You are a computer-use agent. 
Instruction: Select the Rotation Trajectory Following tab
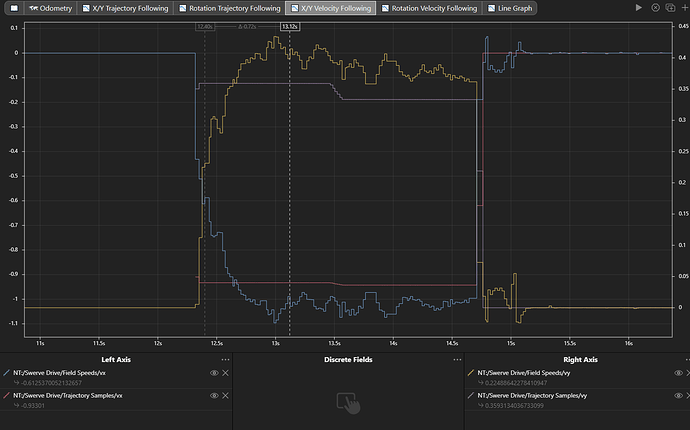[229, 8]
